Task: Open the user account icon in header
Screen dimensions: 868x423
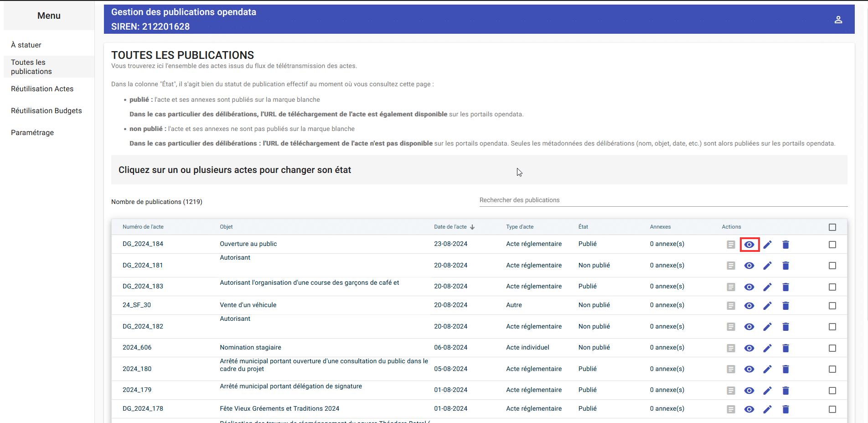Action: click(x=838, y=20)
